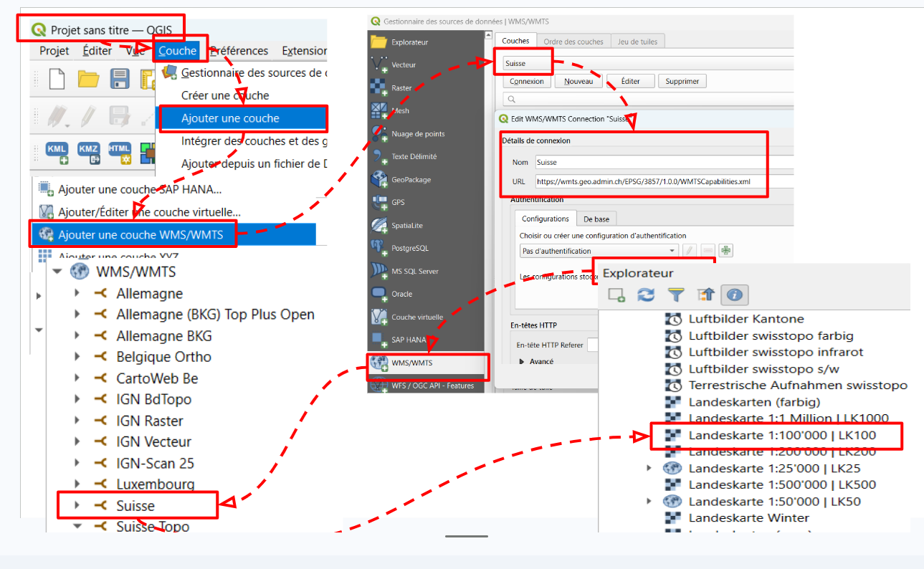Viewport: 924px width, 569px height.
Task: Choose Ajouter une couche menu entry
Action: pos(242,118)
